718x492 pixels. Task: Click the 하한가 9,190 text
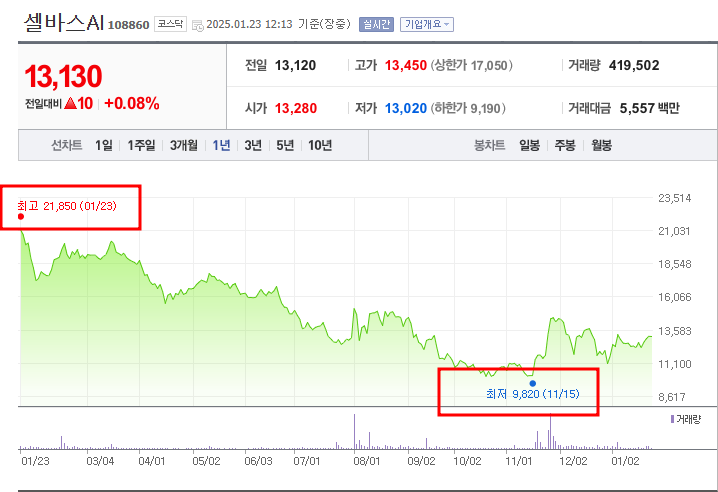tap(468, 109)
